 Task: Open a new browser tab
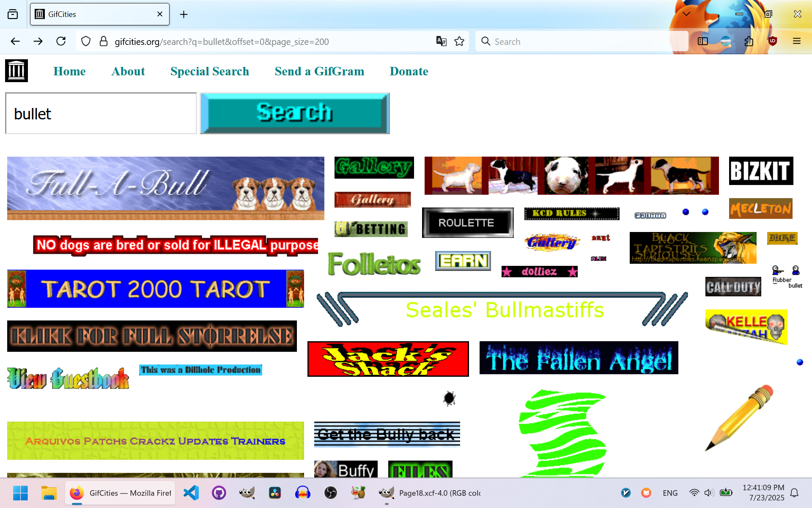(x=184, y=14)
